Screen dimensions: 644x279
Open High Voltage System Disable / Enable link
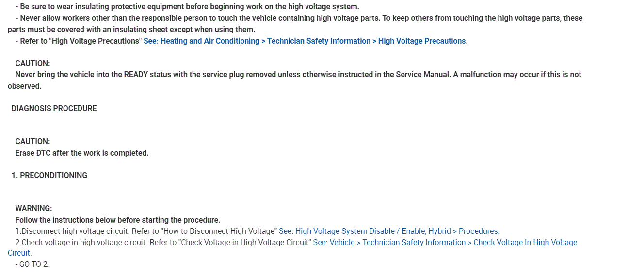tap(389, 231)
